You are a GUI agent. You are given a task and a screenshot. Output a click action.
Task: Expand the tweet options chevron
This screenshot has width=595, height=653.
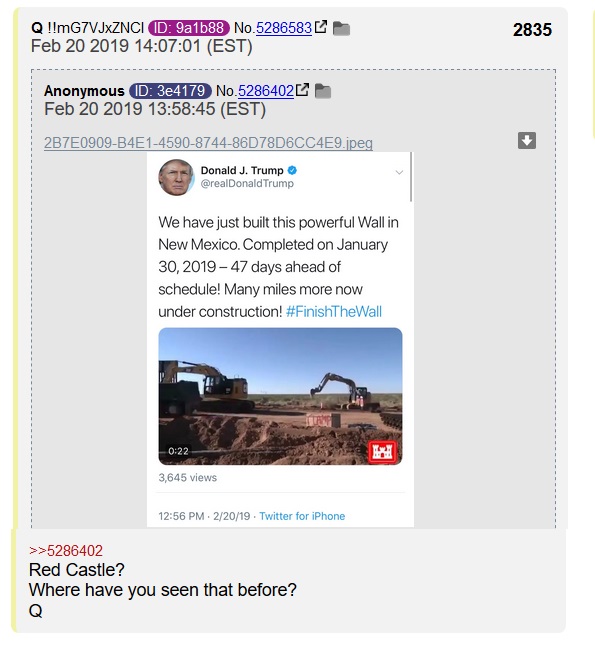point(399,172)
